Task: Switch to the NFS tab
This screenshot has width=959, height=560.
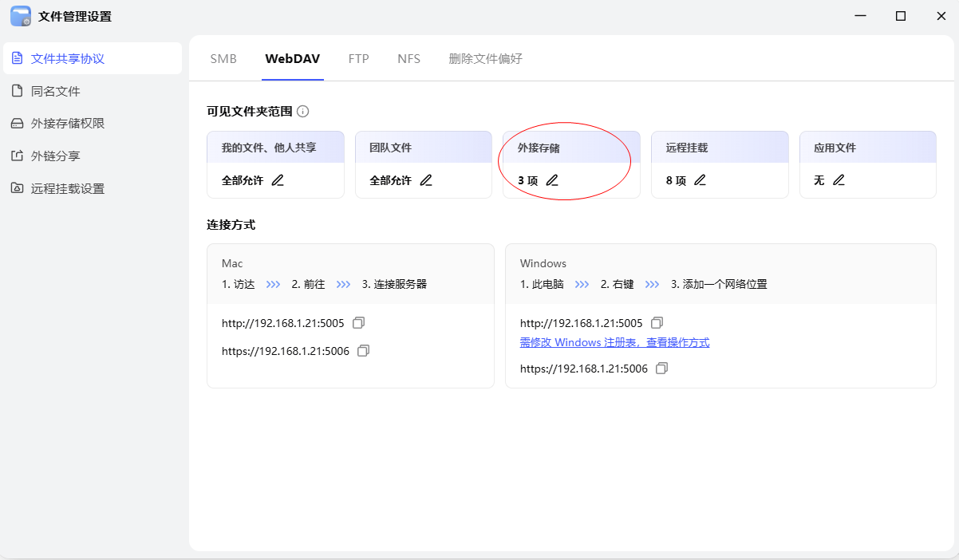Action: (408, 58)
